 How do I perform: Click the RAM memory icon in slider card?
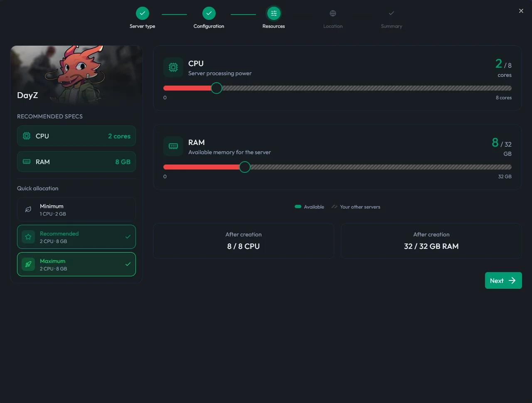(x=173, y=146)
